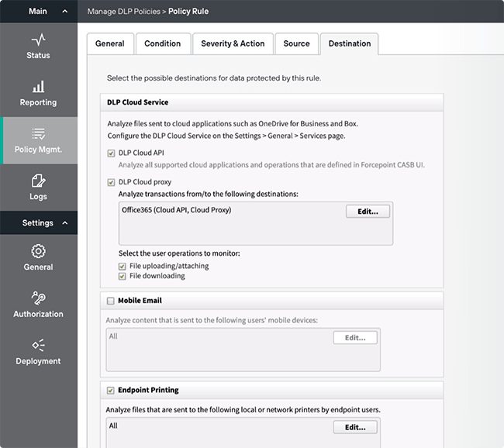Image resolution: width=504 pixels, height=448 pixels.
Task: Open the General settings gear icon
Action: pyautogui.click(x=38, y=251)
